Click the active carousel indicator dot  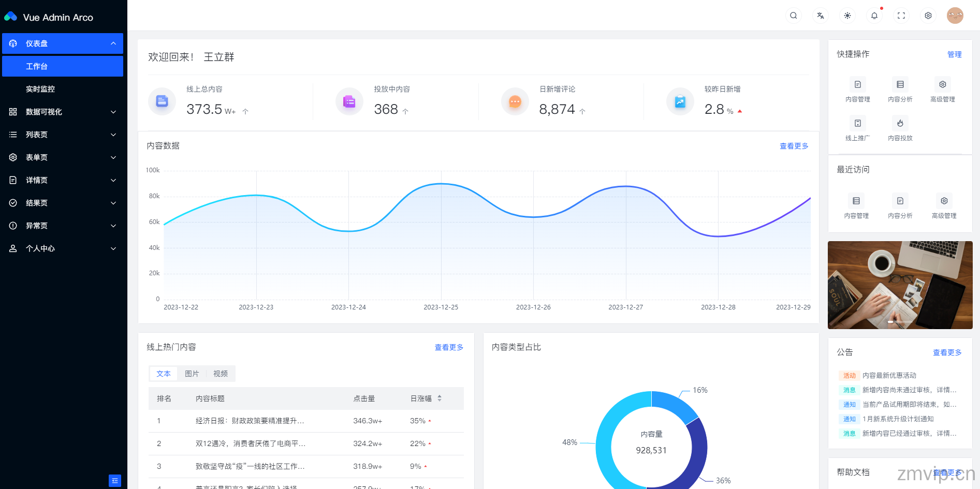(x=891, y=322)
